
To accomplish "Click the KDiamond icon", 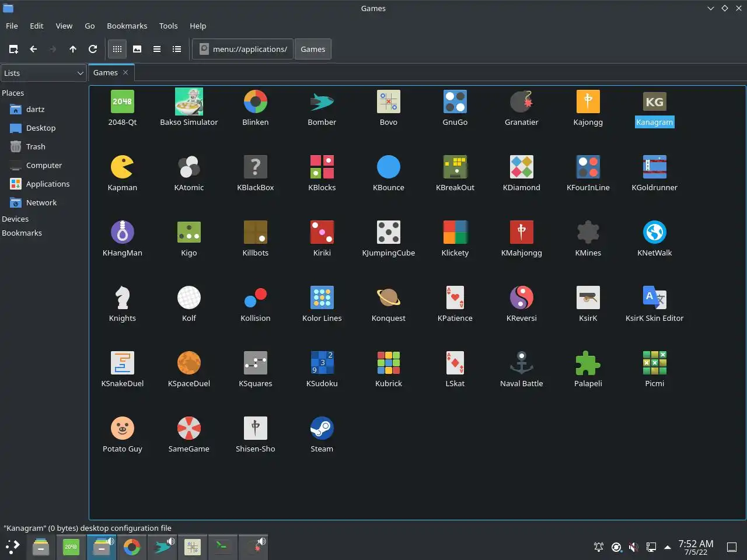I will click(x=522, y=167).
